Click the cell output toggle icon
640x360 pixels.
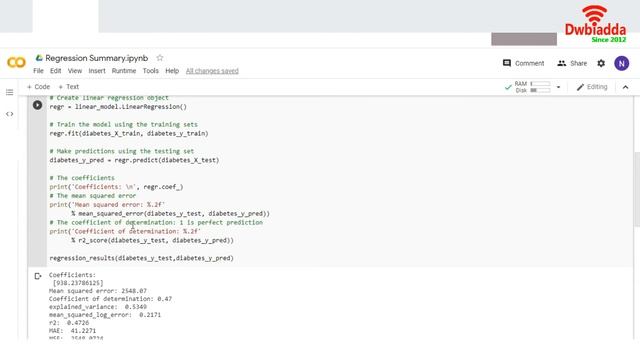click(38, 276)
